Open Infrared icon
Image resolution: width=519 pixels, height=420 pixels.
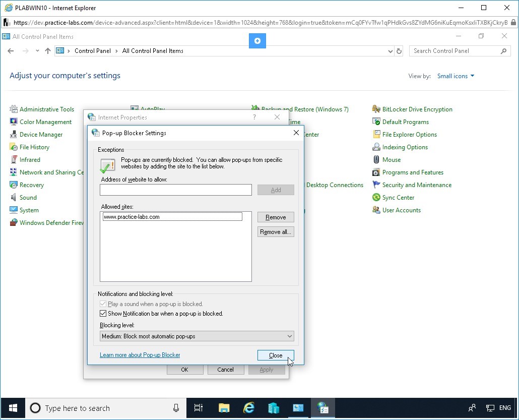pyautogui.click(x=14, y=159)
